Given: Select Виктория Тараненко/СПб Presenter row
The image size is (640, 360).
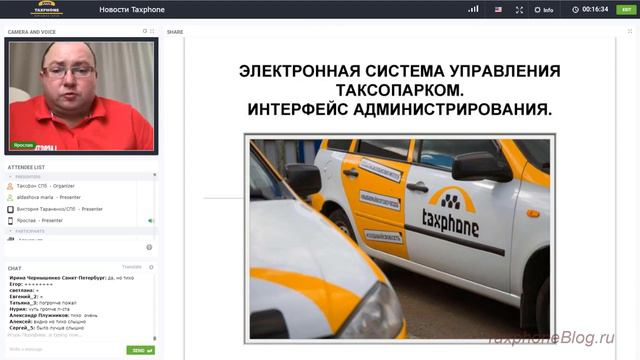Looking at the screenshot, I should tap(80, 209).
